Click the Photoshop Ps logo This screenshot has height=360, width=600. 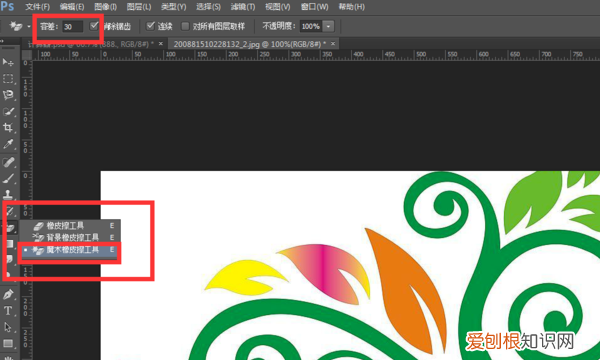[7, 6]
